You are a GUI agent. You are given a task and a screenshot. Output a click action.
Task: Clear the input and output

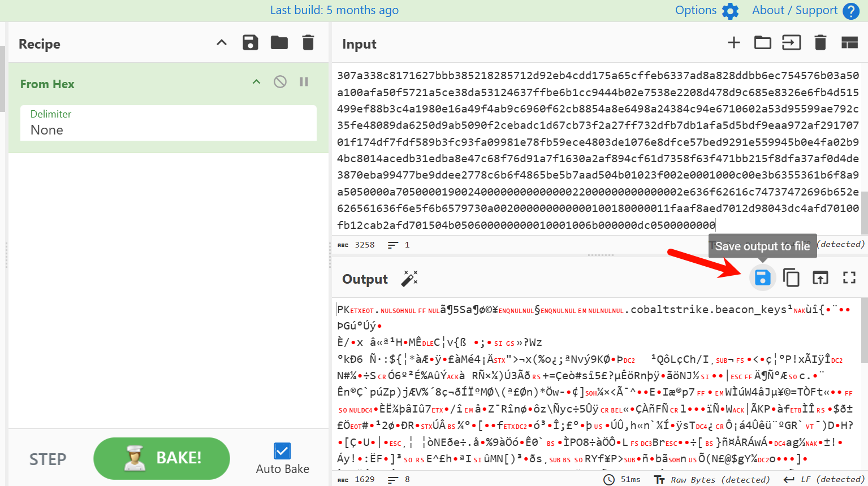pos(820,43)
